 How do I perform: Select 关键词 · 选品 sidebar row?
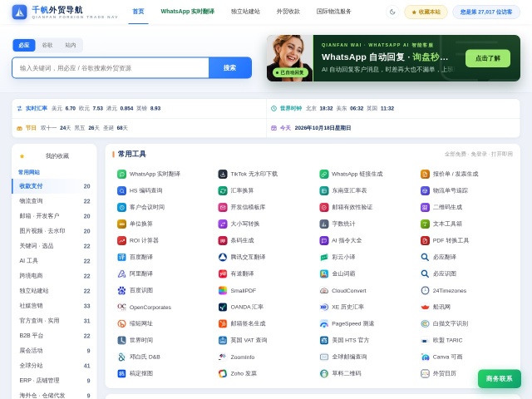click(x=54, y=246)
